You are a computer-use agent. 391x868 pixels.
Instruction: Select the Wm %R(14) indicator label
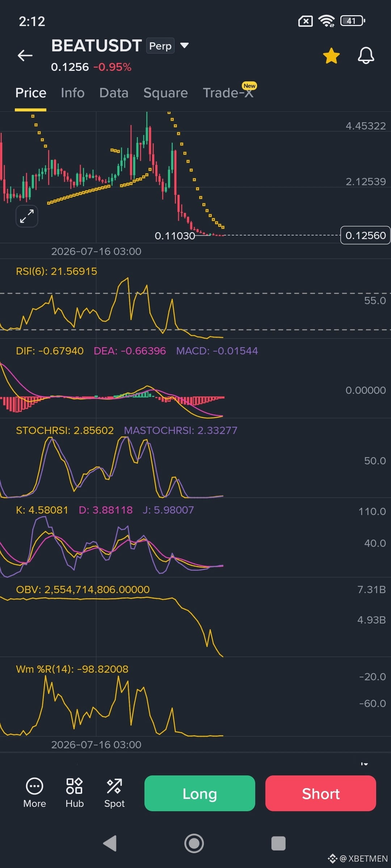[72, 669]
